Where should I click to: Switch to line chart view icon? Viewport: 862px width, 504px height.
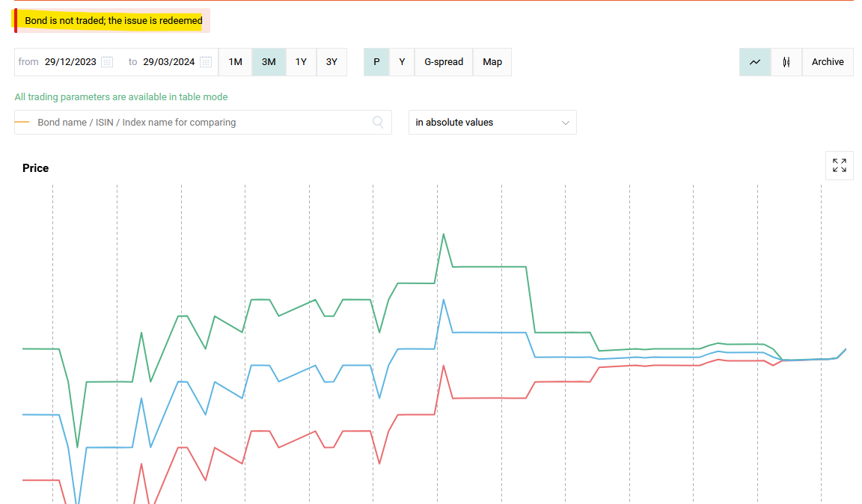(755, 62)
